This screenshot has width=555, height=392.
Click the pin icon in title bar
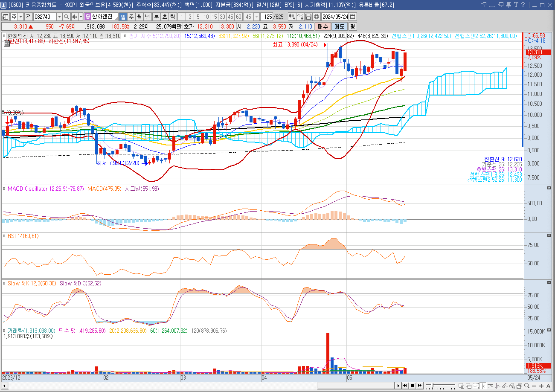point(509,5)
